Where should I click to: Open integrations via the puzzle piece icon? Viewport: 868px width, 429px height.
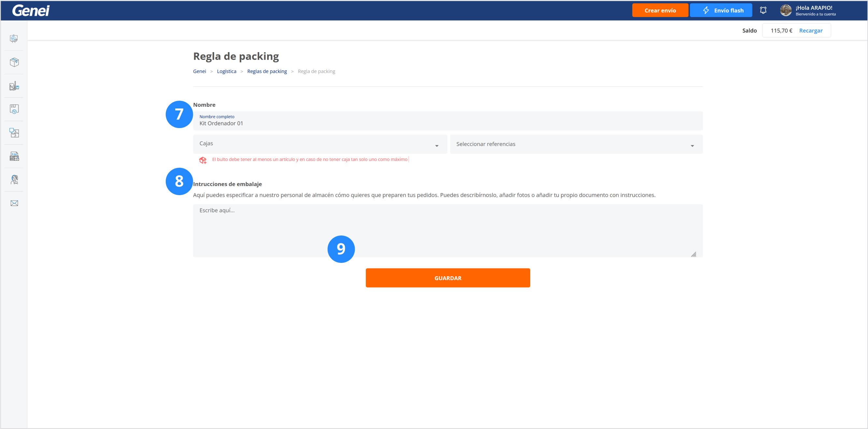pos(14,133)
